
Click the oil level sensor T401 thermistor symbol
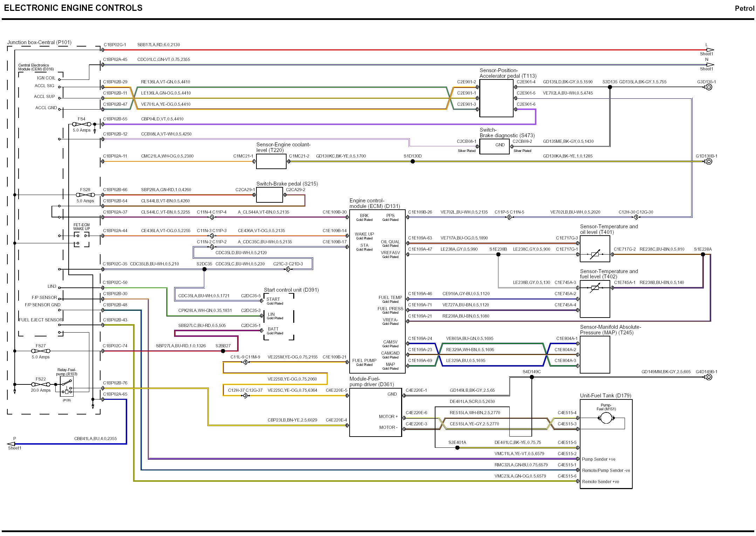click(x=595, y=255)
